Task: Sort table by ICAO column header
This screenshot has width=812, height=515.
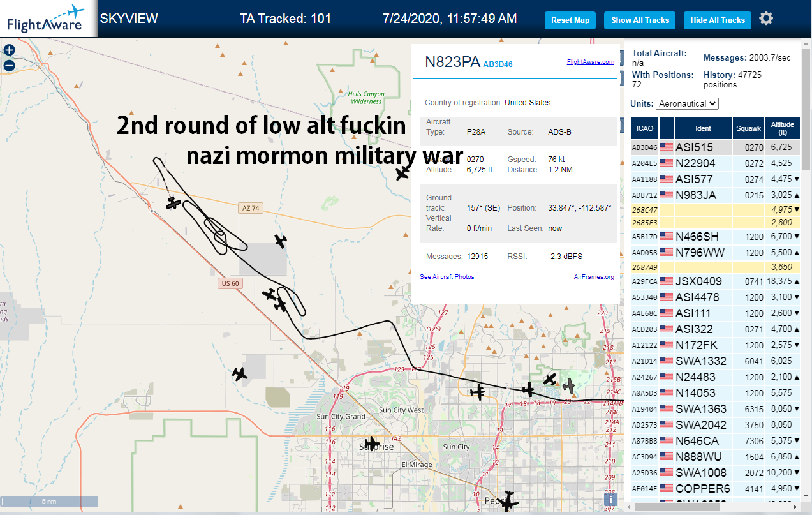Action: tap(645, 128)
